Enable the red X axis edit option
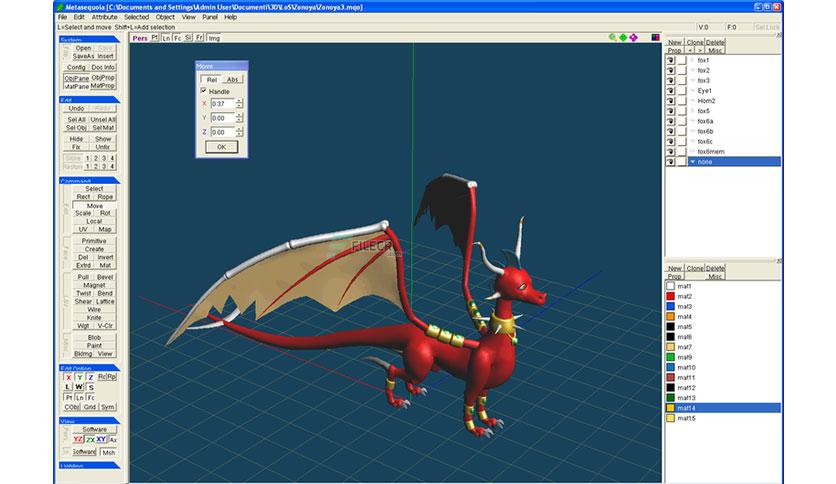The height and width of the screenshot is (484, 836). pyautogui.click(x=68, y=377)
